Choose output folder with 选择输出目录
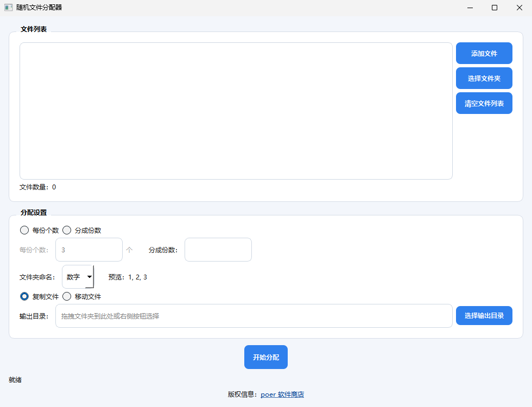This screenshot has height=407, width=532. click(x=484, y=316)
